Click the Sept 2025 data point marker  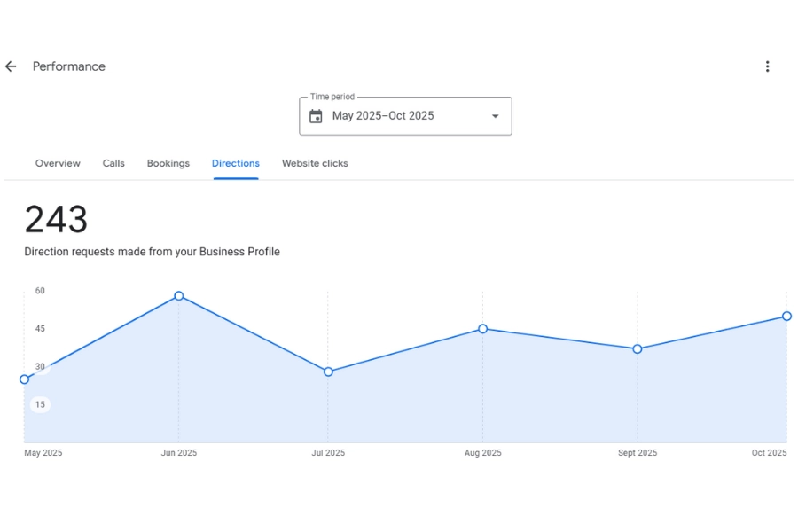coord(637,349)
